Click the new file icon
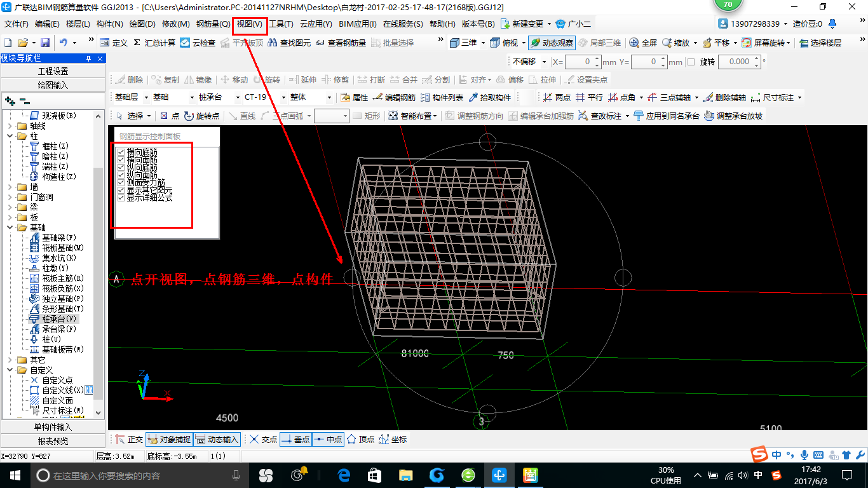The width and height of the screenshot is (868, 488). point(8,43)
